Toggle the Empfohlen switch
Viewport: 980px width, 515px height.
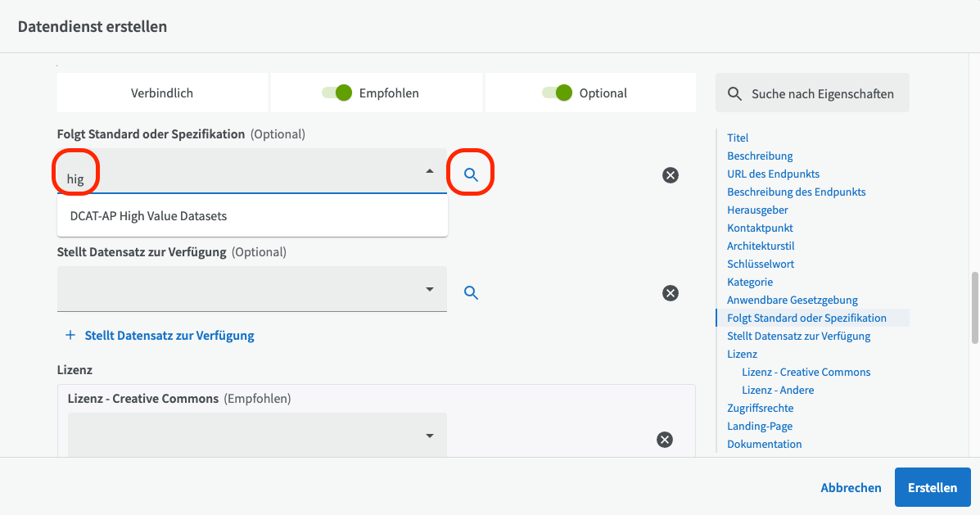[x=337, y=93]
